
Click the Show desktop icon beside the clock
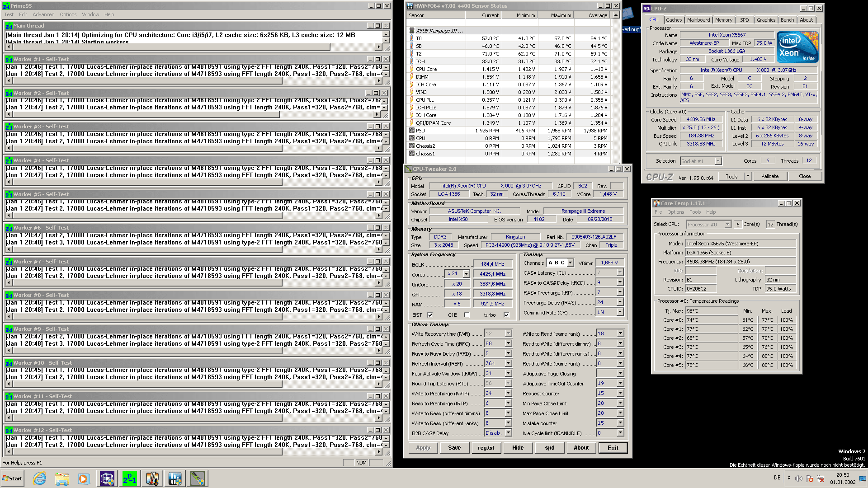(863, 479)
